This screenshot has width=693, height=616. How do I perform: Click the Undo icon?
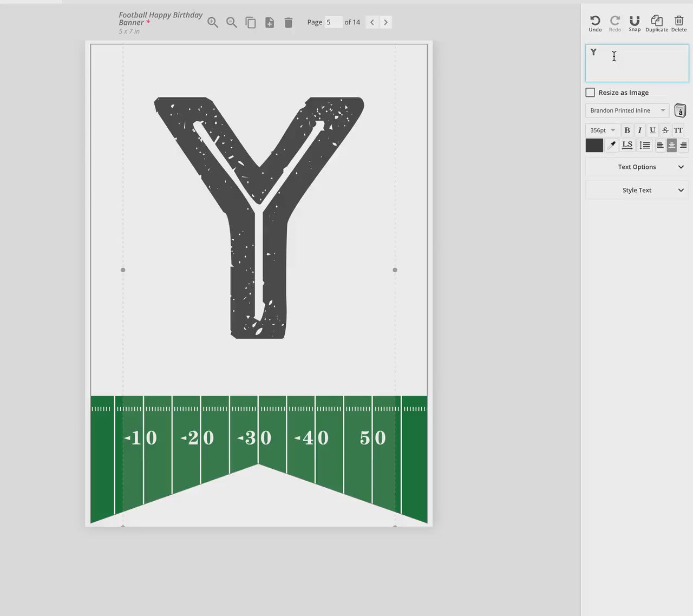(x=595, y=23)
